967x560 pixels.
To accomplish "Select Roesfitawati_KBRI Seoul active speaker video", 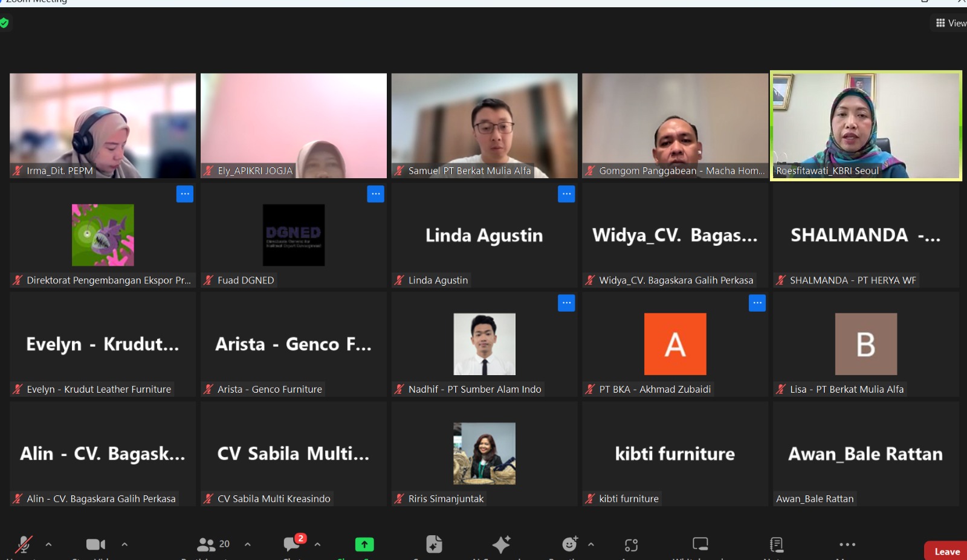I will click(x=866, y=126).
